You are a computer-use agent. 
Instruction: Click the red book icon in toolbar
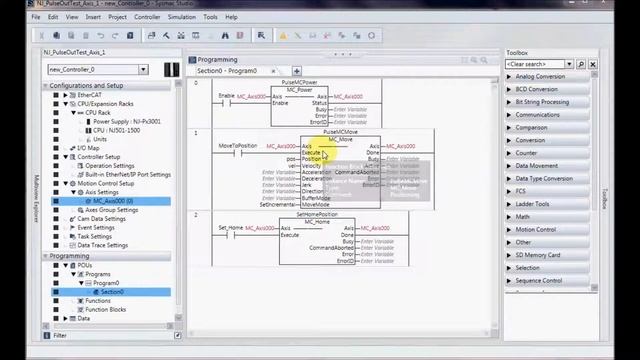240,36
